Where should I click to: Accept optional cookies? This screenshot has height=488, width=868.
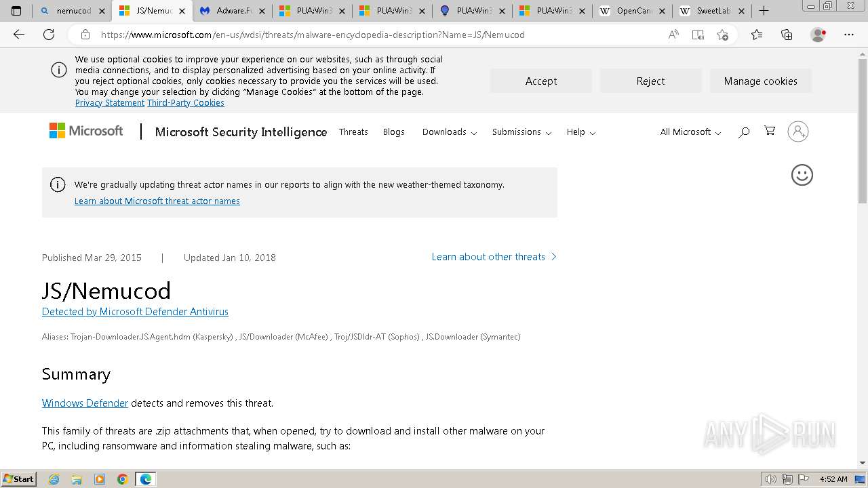click(x=541, y=81)
